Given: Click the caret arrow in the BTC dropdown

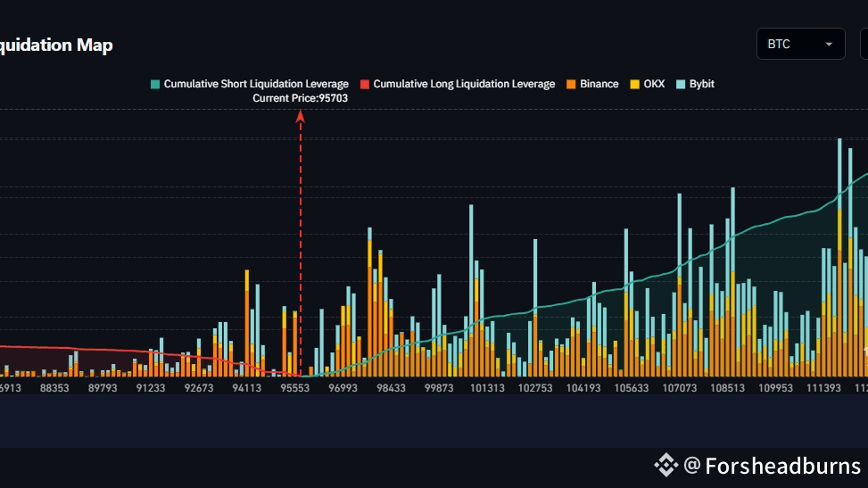Looking at the screenshot, I should (x=830, y=44).
